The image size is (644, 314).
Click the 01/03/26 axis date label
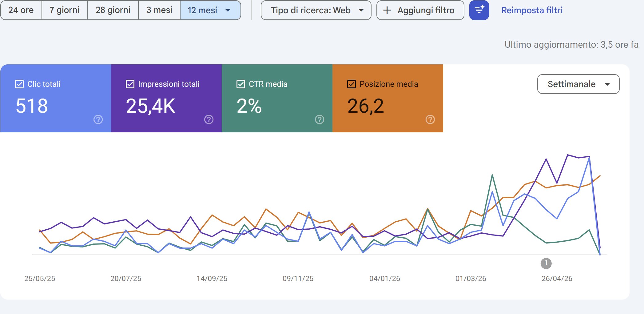click(471, 279)
